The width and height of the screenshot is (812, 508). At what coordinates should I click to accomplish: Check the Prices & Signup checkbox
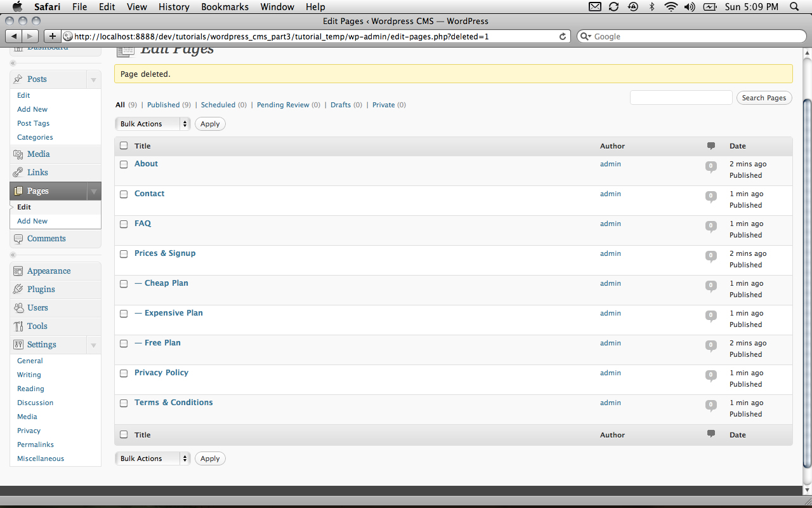pos(124,254)
